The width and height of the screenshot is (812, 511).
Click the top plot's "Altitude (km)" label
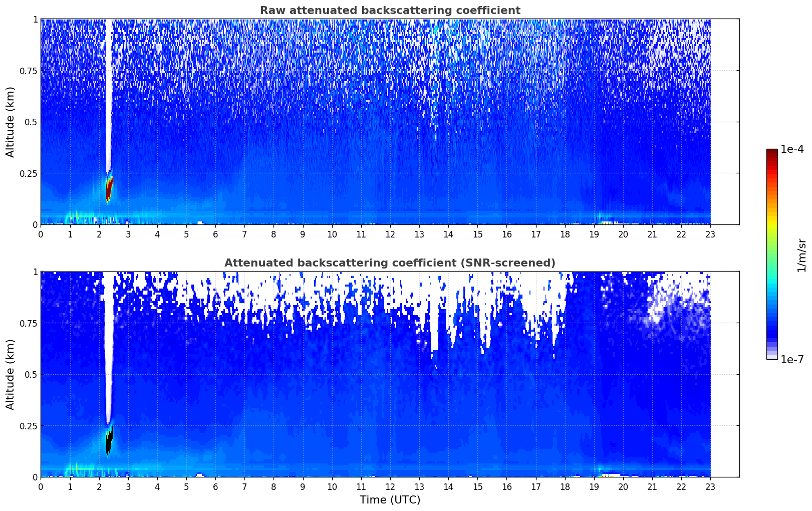pos(11,122)
